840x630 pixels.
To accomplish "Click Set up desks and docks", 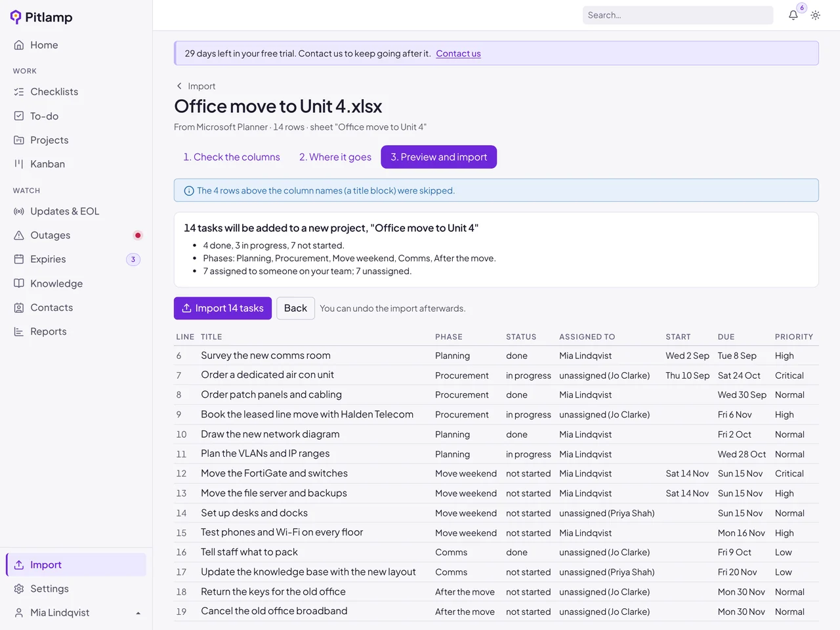I will 254,513.
